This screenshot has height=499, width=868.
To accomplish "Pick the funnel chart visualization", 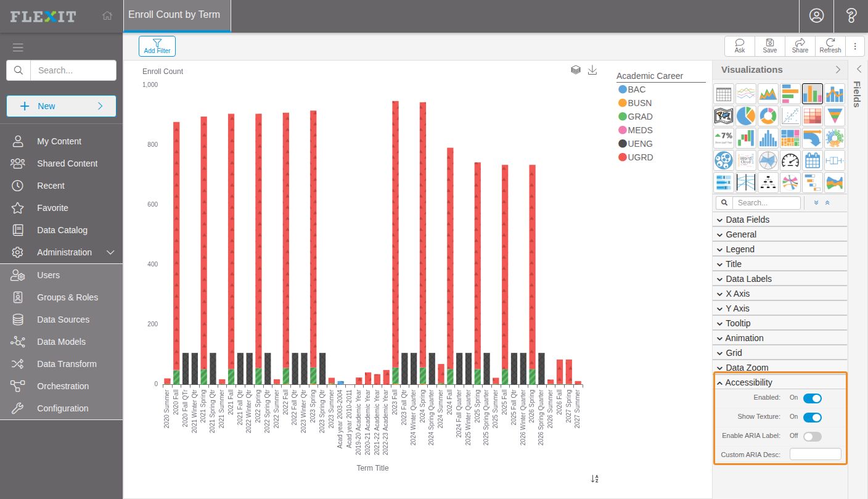I will pos(835,116).
